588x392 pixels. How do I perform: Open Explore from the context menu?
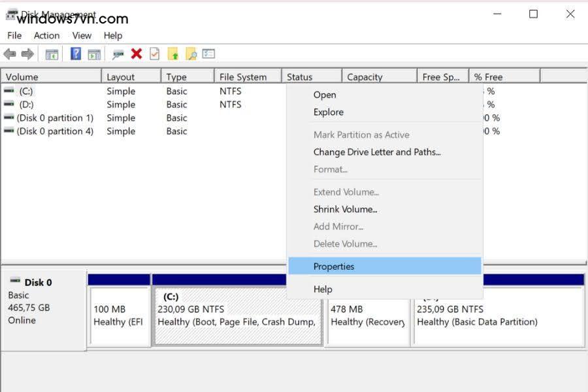328,112
